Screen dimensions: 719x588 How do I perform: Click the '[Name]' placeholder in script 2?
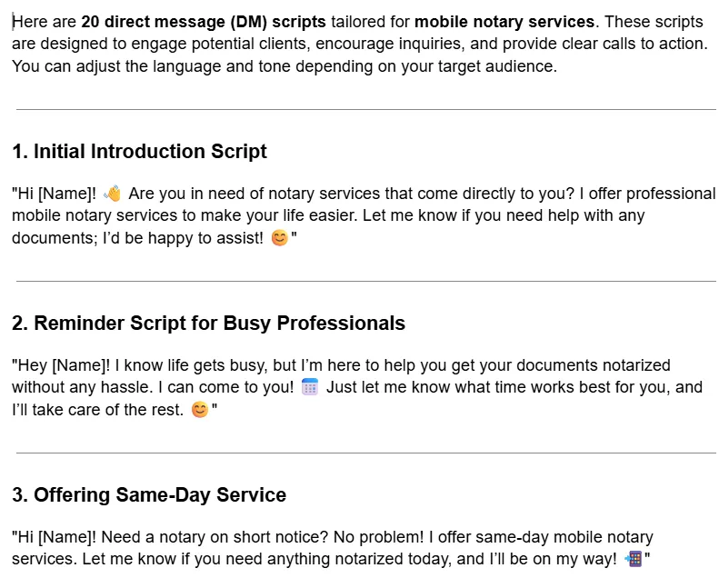(79, 365)
